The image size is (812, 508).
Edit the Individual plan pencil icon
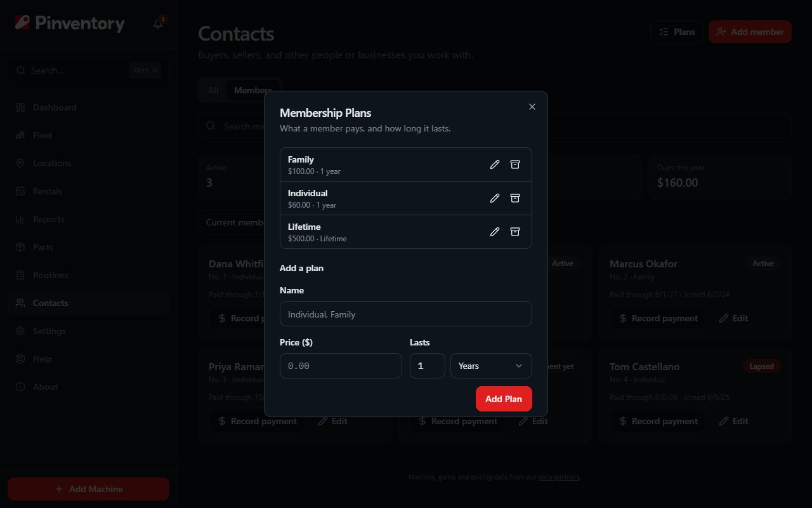click(495, 198)
